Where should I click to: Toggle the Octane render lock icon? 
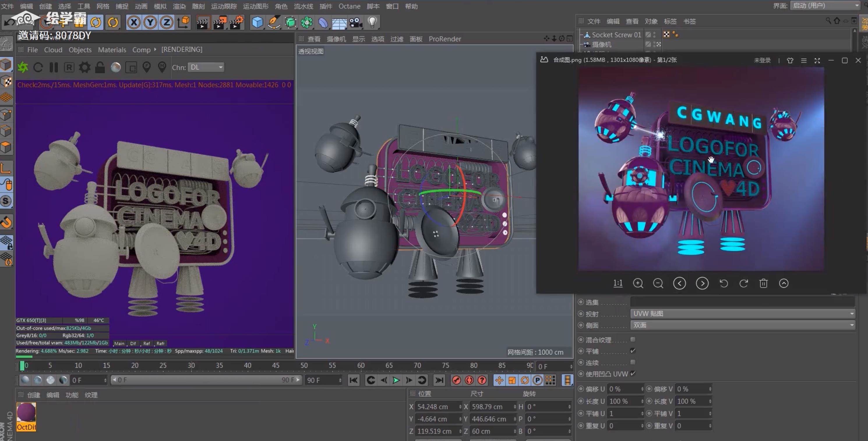tap(100, 67)
